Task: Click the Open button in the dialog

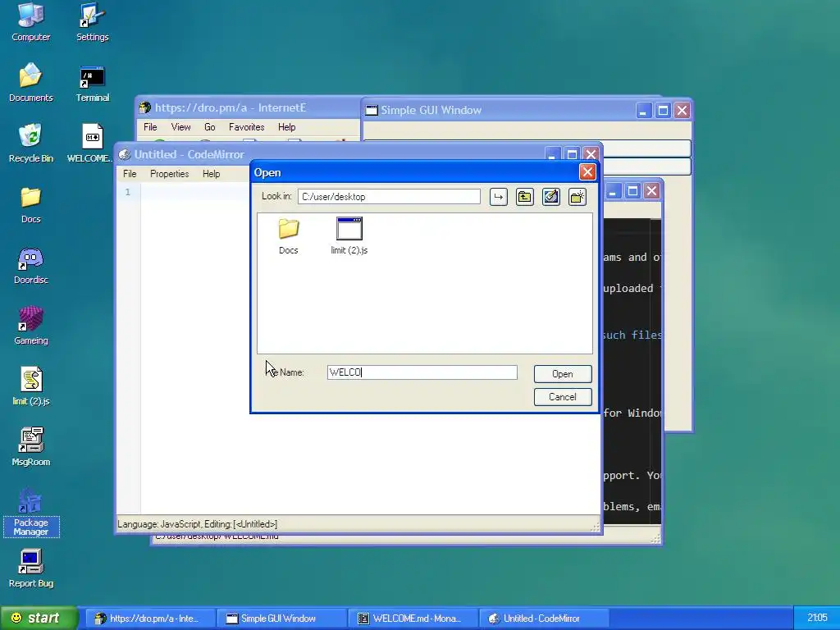Action: click(563, 374)
